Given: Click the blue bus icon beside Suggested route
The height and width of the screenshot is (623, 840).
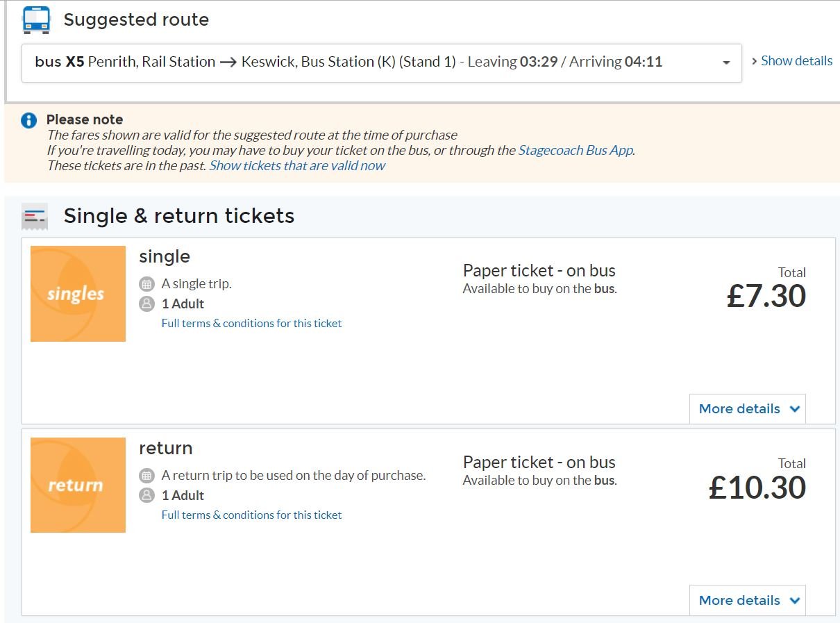Looking at the screenshot, I should [37, 19].
